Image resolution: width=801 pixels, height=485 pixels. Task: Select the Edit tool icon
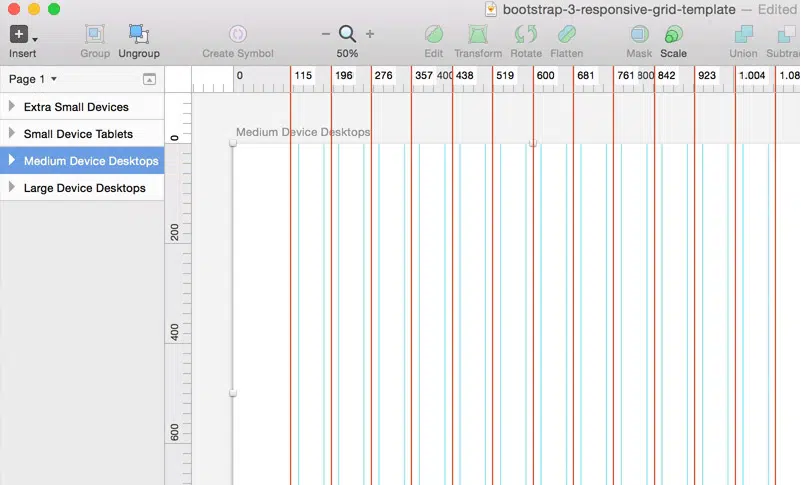(433, 35)
